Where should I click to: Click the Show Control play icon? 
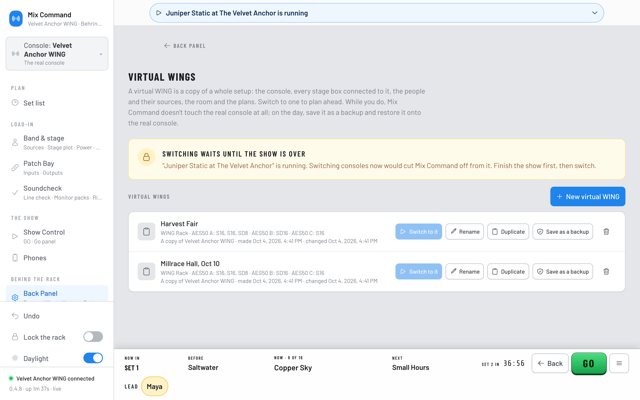coord(15,236)
